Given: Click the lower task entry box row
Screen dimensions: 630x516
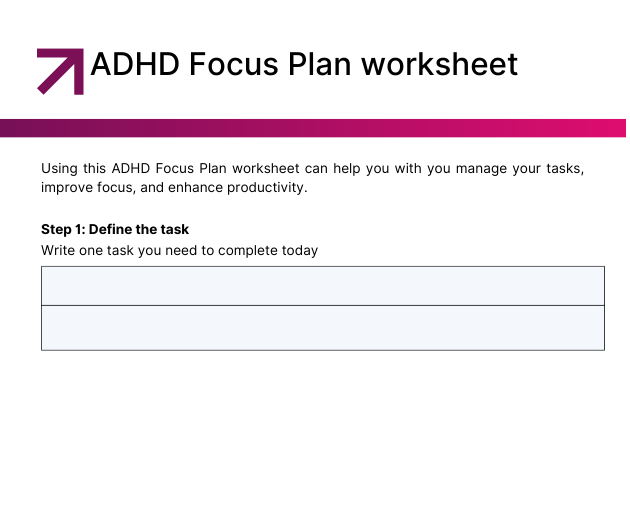Looking at the screenshot, I should click(323, 328).
